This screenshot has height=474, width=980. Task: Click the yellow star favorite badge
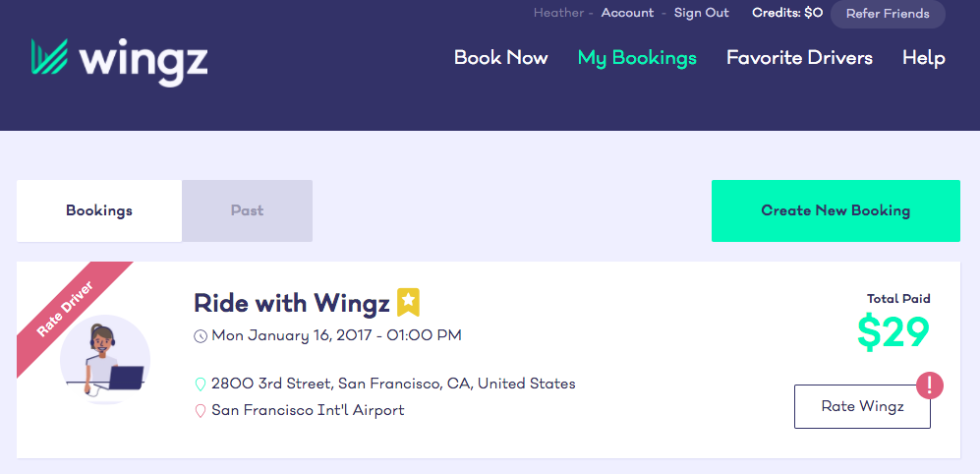point(408,302)
